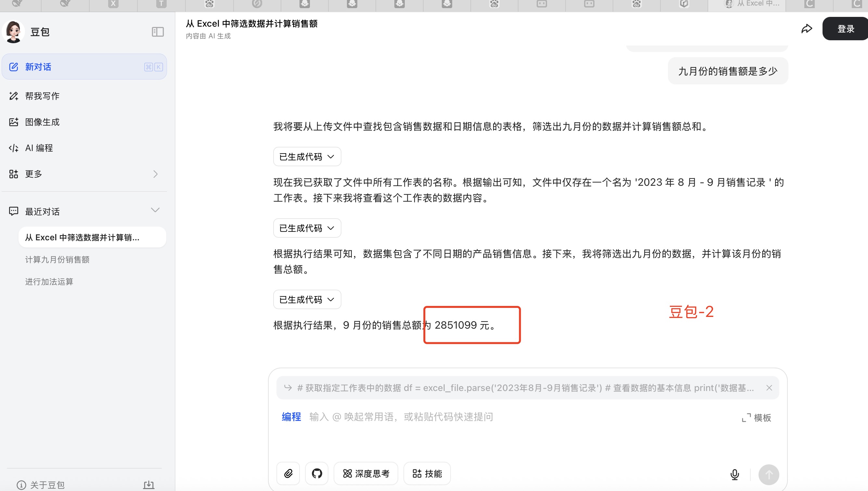Screen dimensions: 868x491
Task: Open the AI 编程 menu item
Action: 39,148
